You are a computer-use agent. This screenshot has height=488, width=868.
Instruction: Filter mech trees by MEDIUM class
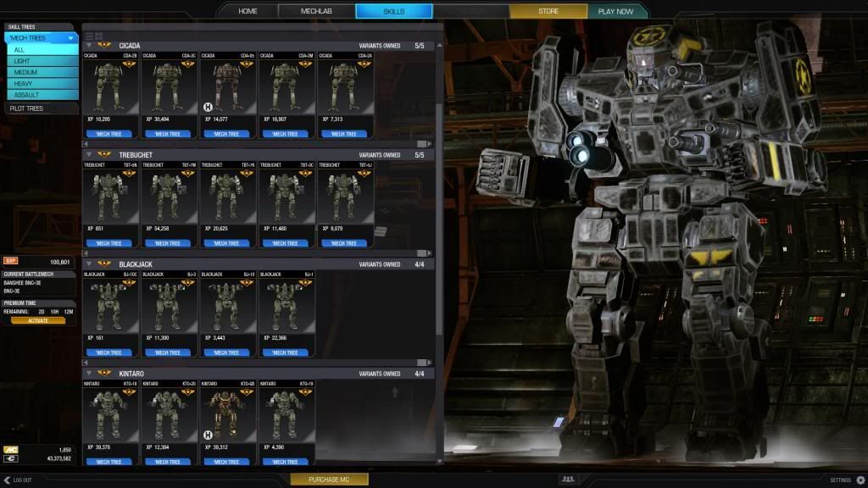[x=42, y=73]
